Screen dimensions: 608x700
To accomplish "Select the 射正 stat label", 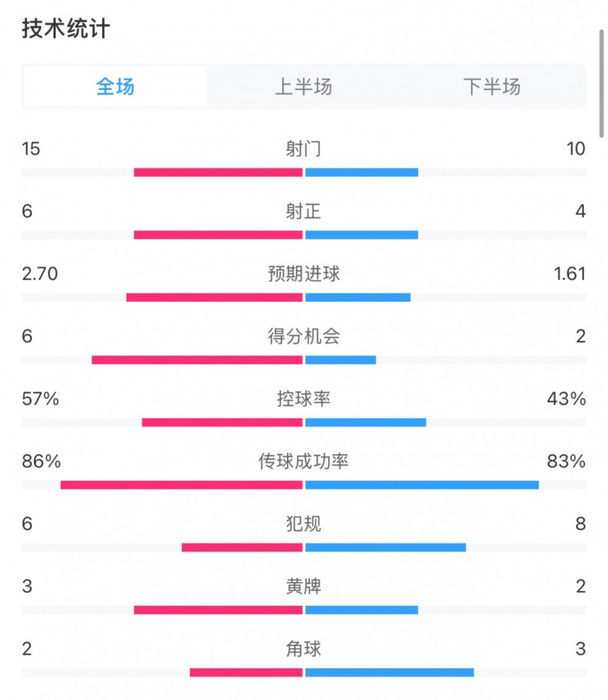I will click(303, 211).
